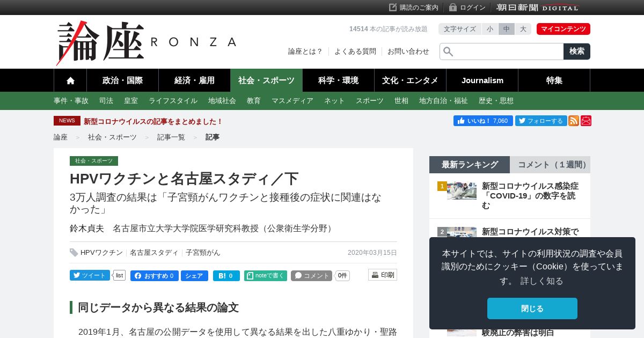644x338 pixels.
Task: Open 子宮頸がん tag link
Action: [203, 253]
